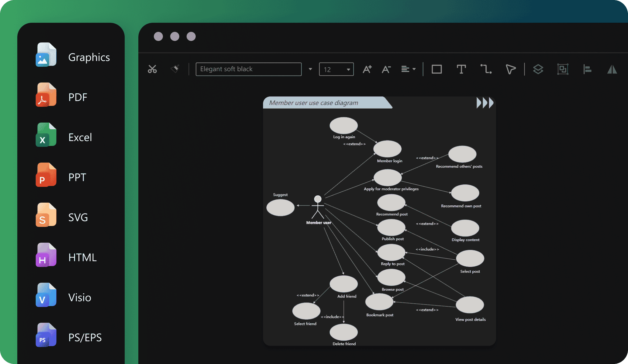
Task: Open the font family dropdown
Action: pos(310,69)
